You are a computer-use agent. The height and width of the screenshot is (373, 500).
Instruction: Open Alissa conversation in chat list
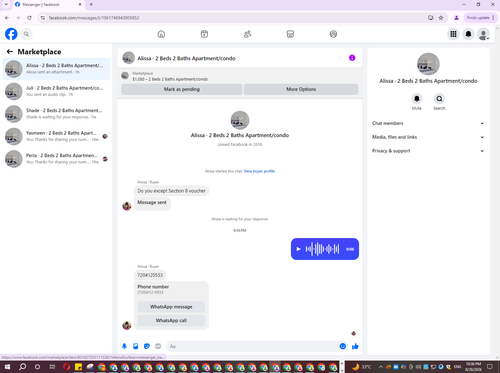56,69
